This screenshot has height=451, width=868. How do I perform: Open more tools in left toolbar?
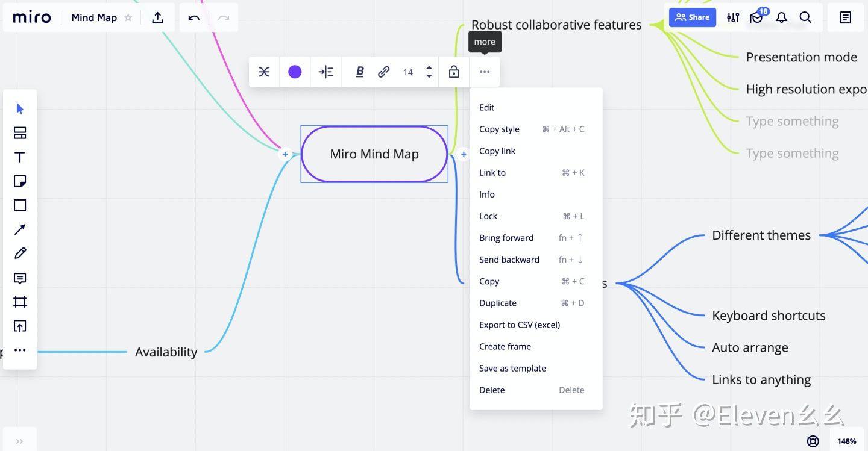tap(20, 350)
